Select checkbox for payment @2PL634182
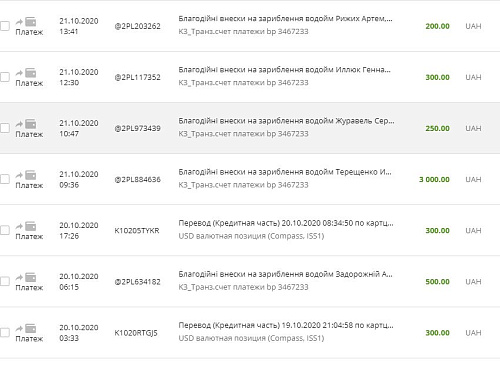This screenshot has width=500, height=366. (x=5, y=282)
